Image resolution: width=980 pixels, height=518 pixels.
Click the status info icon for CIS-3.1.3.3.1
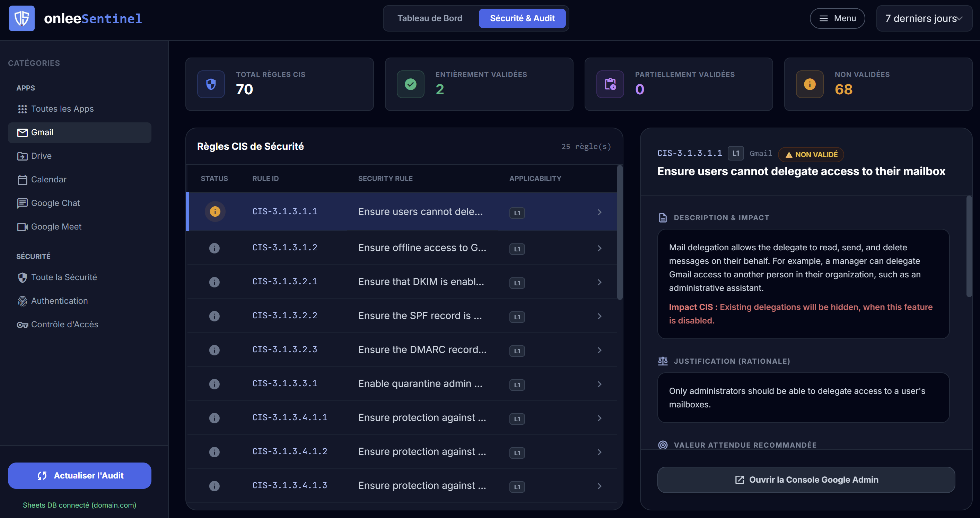tap(214, 384)
